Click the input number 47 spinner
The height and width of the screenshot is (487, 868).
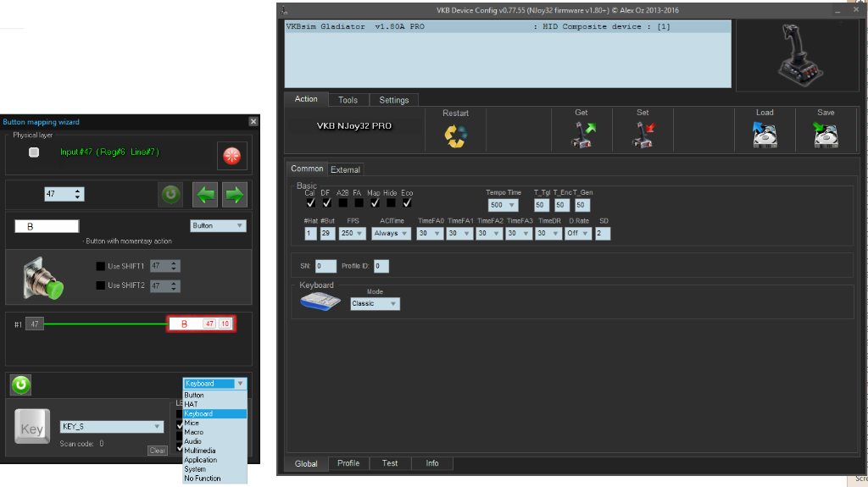click(64, 194)
